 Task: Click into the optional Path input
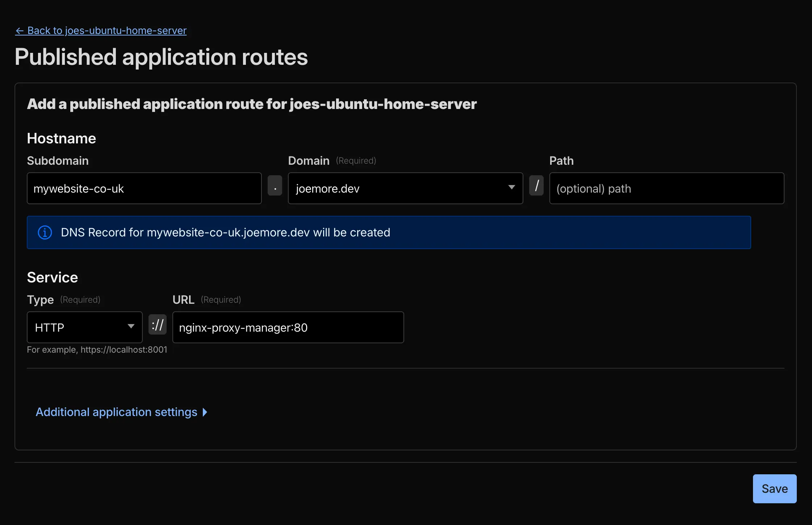click(666, 188)
